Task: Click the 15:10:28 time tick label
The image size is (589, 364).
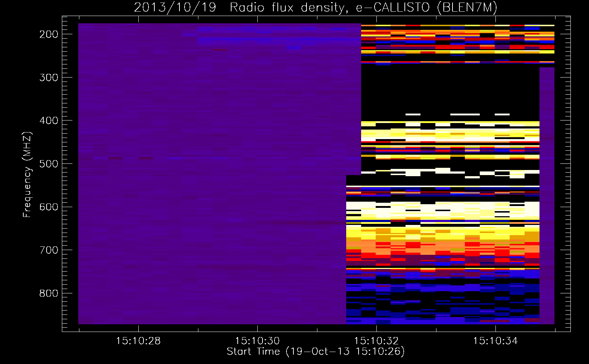Action: point(138,341)
